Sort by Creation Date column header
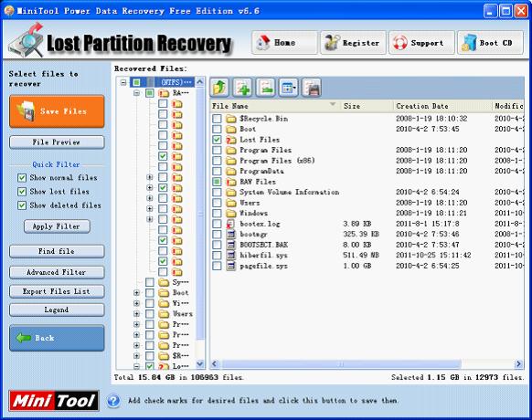 point(442,106)
